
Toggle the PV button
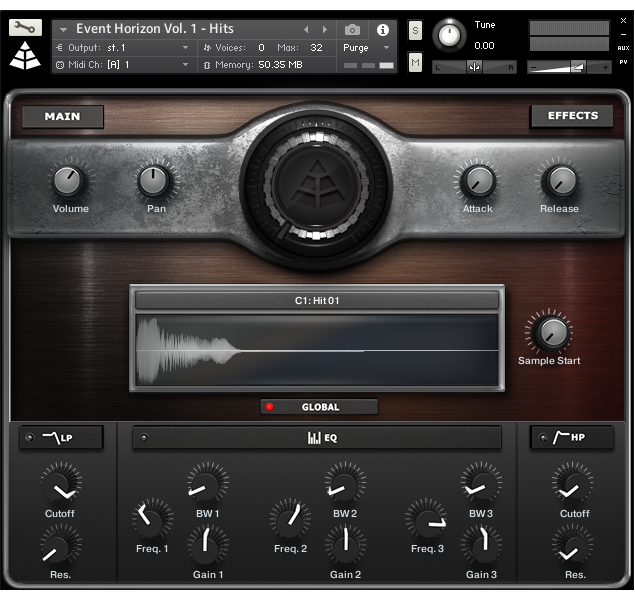click(x=623, y=62)
